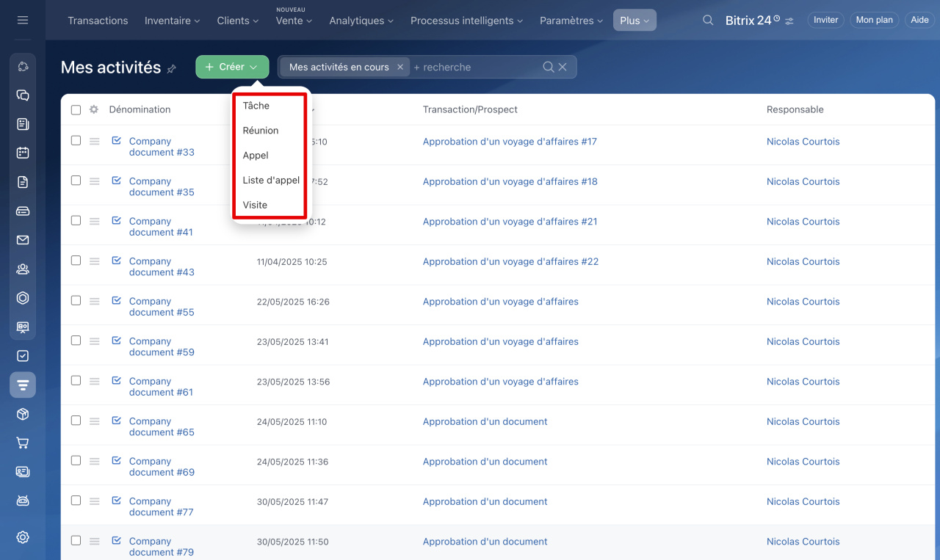
Task: Click the Mon plan button
Action: pyautogui.click(x=875, y=21)
